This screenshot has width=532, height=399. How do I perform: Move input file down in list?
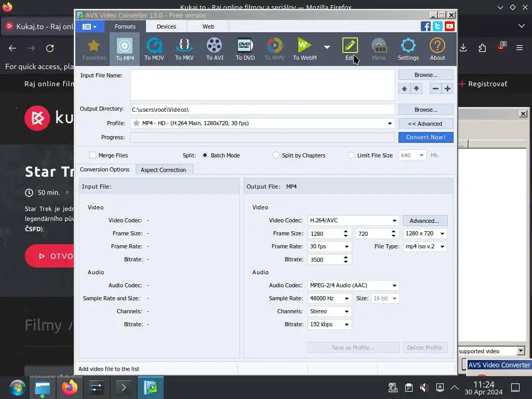pyautogui.click(x=416, y=89)
